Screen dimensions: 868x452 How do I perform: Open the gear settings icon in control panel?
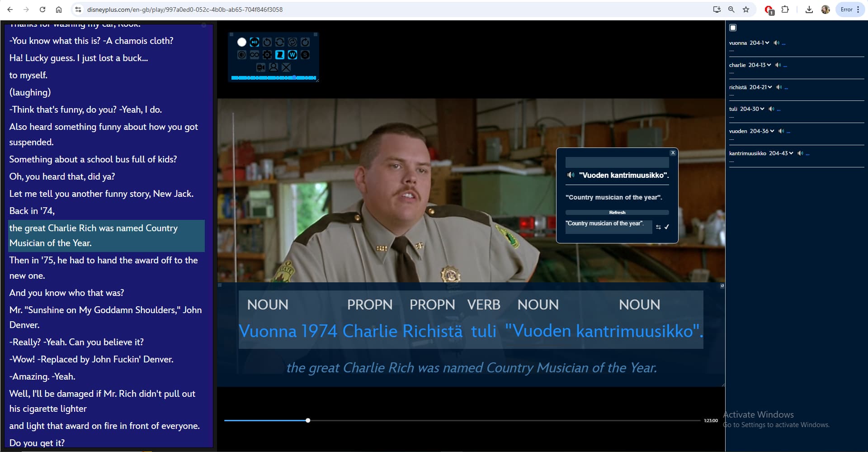267,55
